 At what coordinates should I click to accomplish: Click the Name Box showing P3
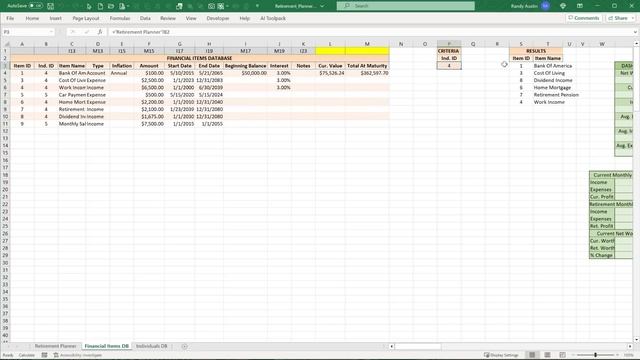[24, 32]
